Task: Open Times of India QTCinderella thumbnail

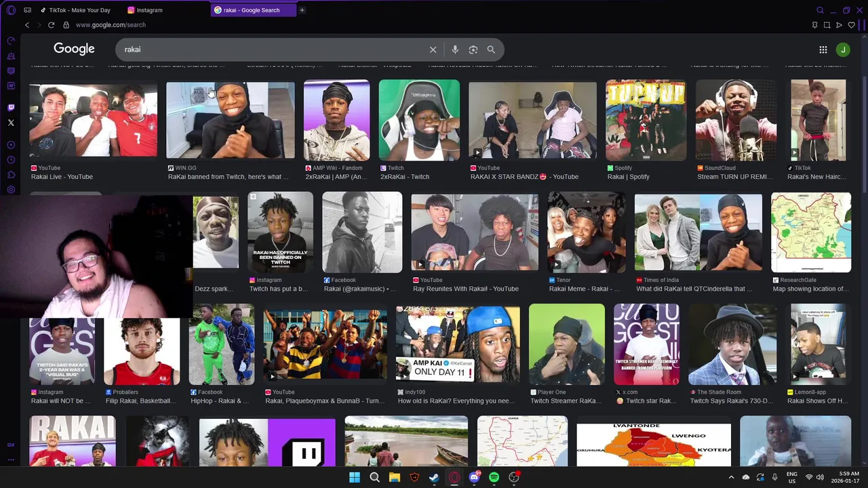Action: coord(698,232)
